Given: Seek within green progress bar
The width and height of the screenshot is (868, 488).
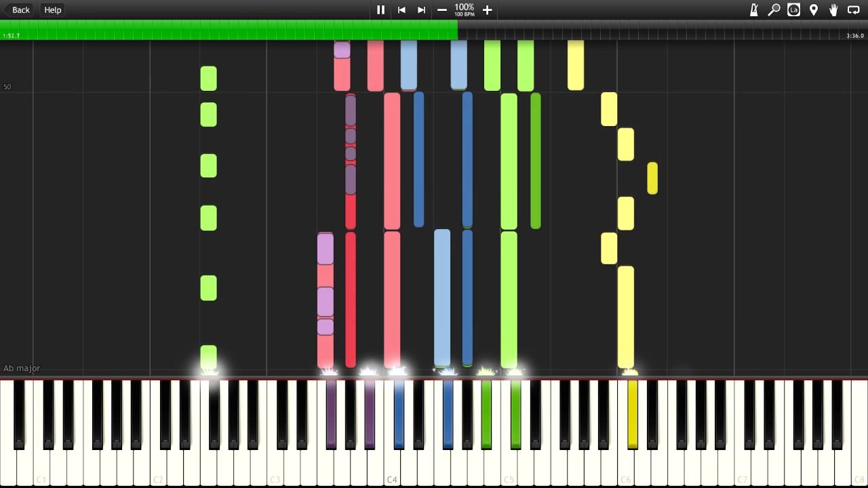Looking at the screenshot, I should [x=229, y=29].
